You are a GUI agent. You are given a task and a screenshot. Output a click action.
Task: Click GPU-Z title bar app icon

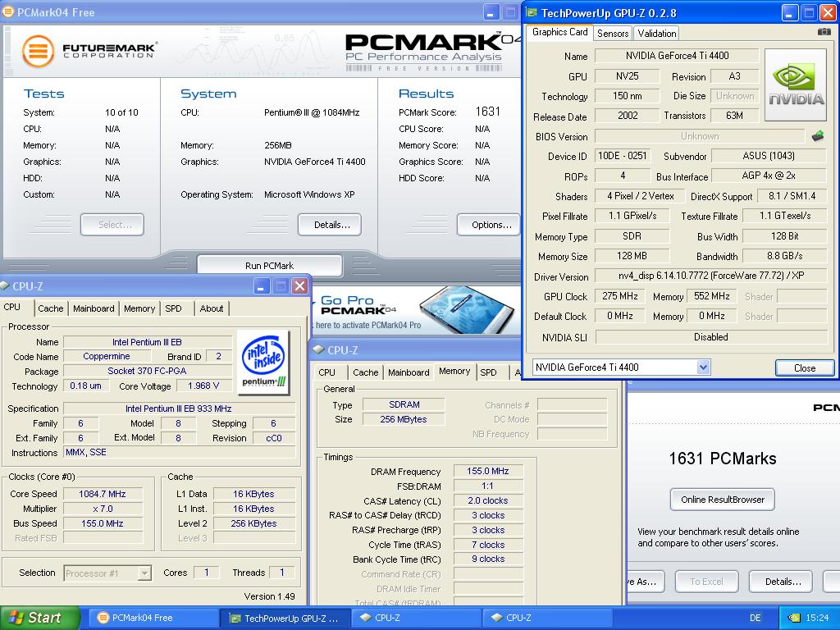tap(532, 13)
